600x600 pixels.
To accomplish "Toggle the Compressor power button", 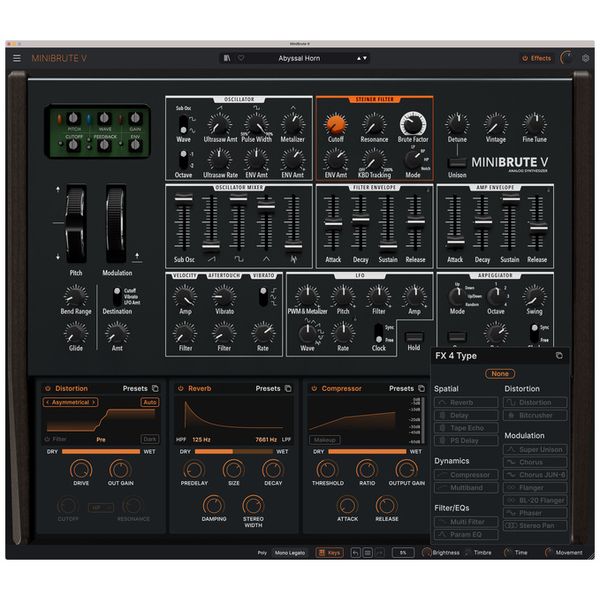I will (x=313, y=388).
